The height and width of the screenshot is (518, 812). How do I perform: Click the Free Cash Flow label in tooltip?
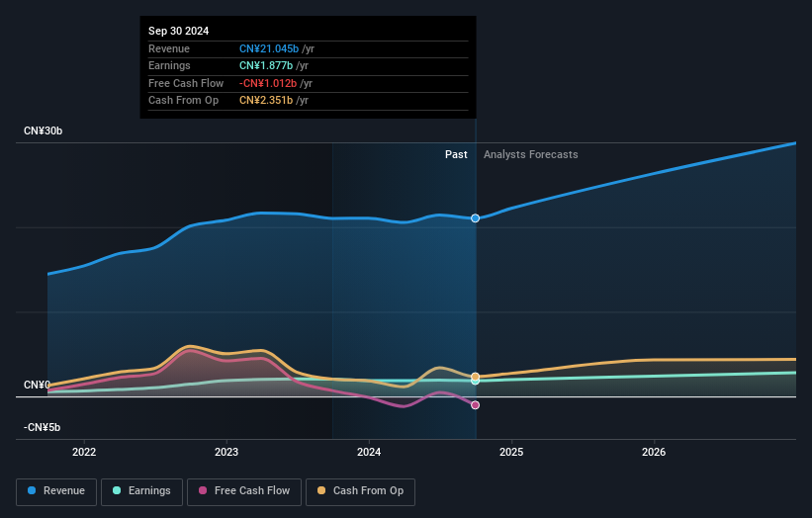pyautogui.click(x=186, y=83)
